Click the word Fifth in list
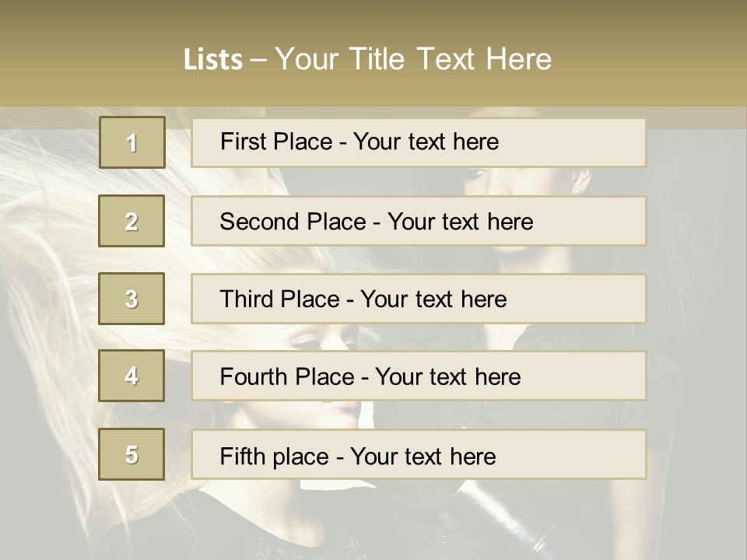This screenshot has height=560, width=747. [241, 456]
